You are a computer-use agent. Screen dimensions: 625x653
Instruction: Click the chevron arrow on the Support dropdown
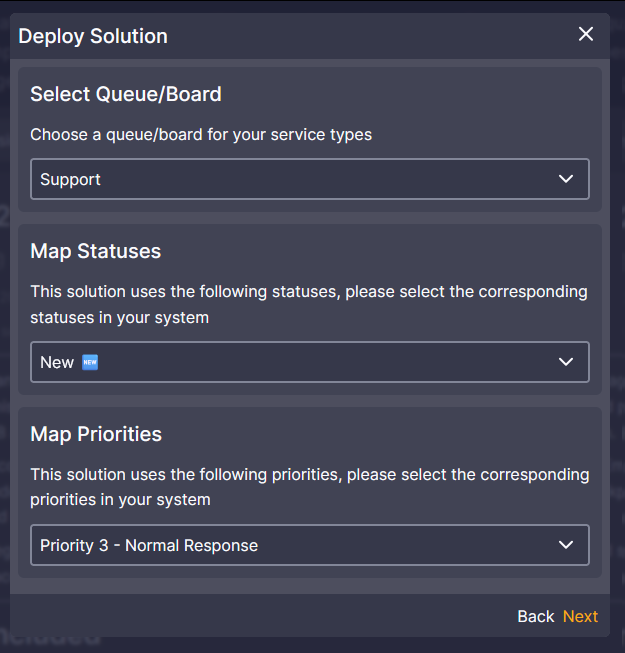(566, 179)
